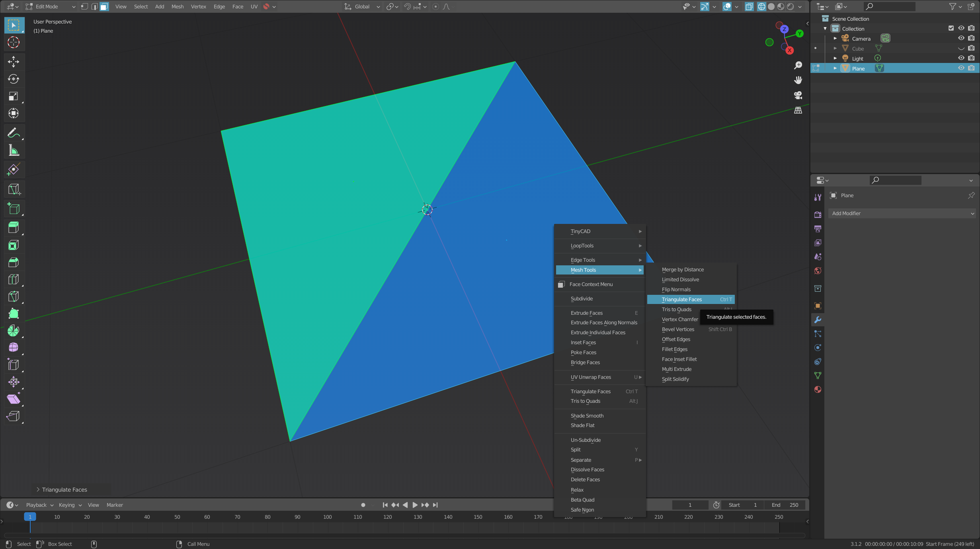
Task: Expand the Triangulate Faces operator panel
Action: [37, 489]
